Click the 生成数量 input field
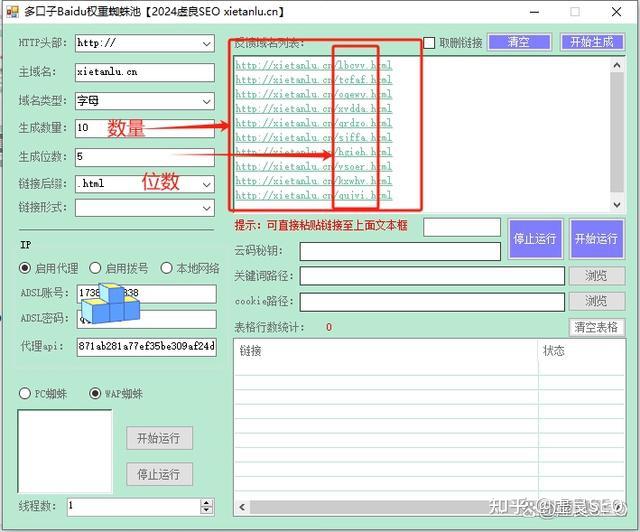 pos(145,128)
